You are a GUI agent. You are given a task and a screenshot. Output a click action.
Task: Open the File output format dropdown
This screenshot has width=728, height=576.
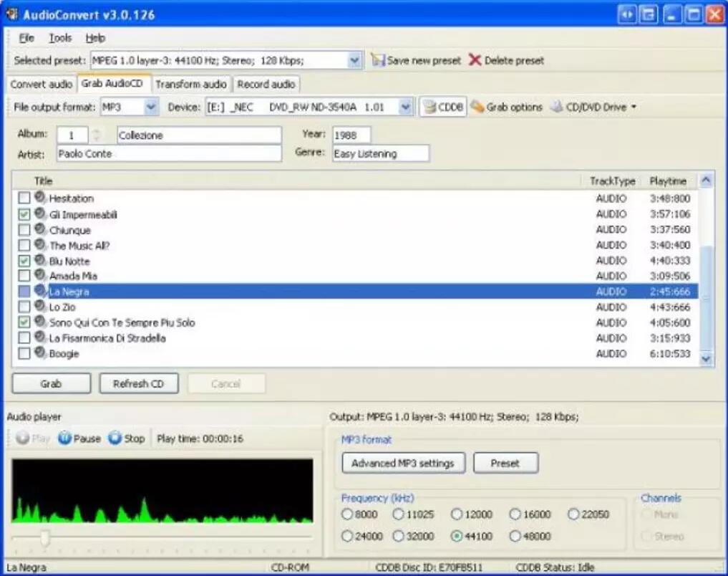[x=151, y=107]
